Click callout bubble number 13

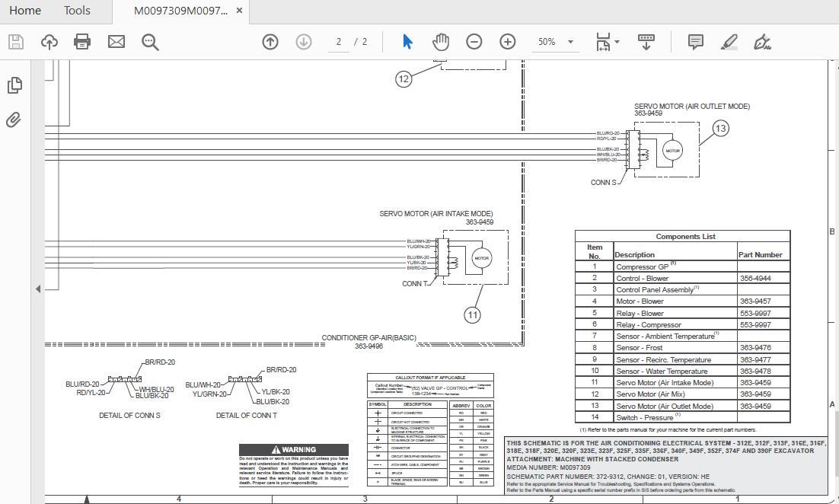click(721, 129)
